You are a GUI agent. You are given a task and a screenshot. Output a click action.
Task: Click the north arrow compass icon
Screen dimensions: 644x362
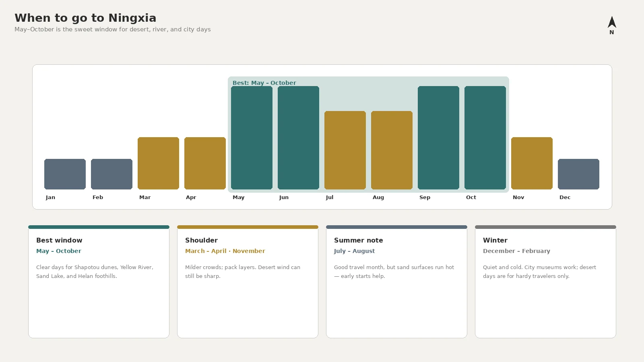point(612,25)
